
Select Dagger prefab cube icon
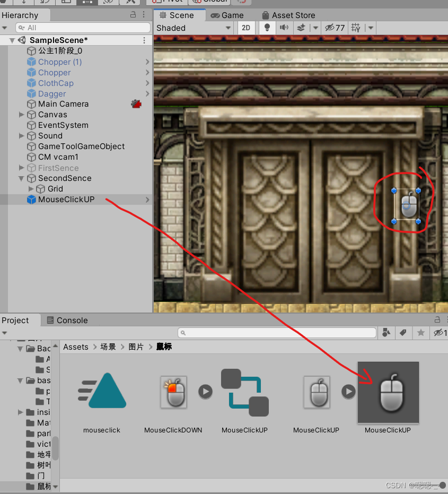coord(31,93)
